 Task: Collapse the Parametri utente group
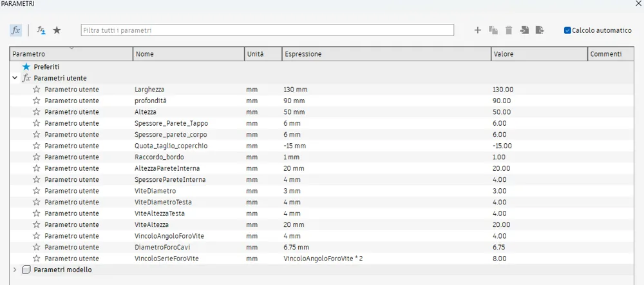pos(15,78)
